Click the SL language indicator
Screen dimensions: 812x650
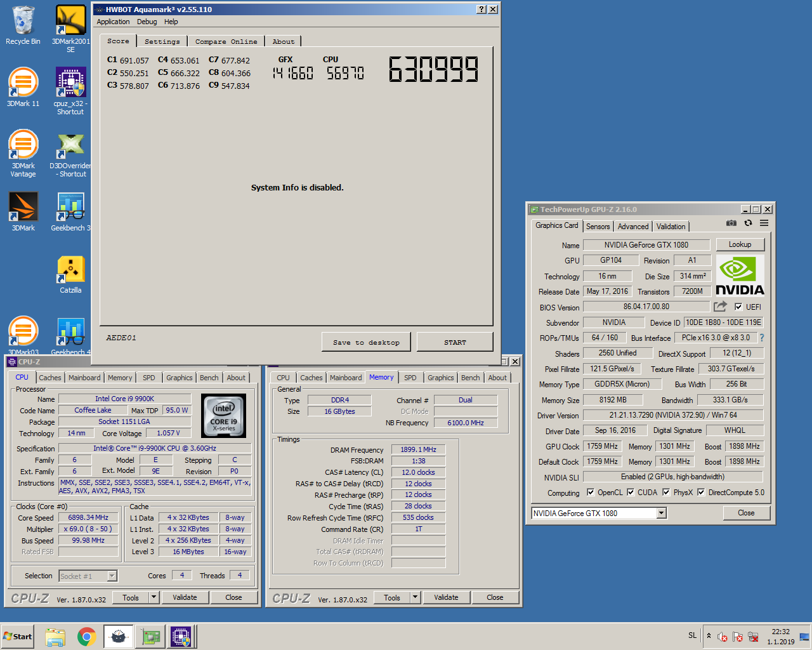tap(692, 635)
